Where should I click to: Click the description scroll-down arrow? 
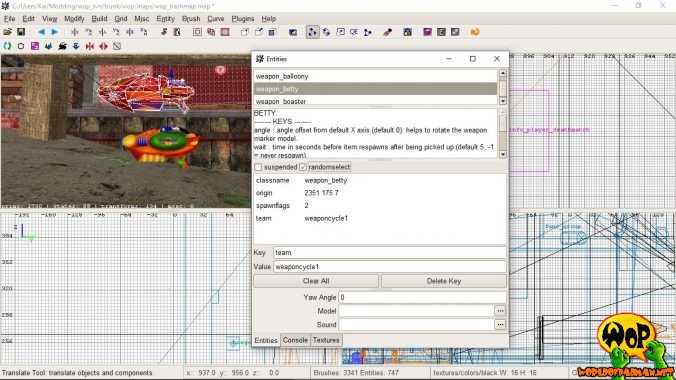503,154
